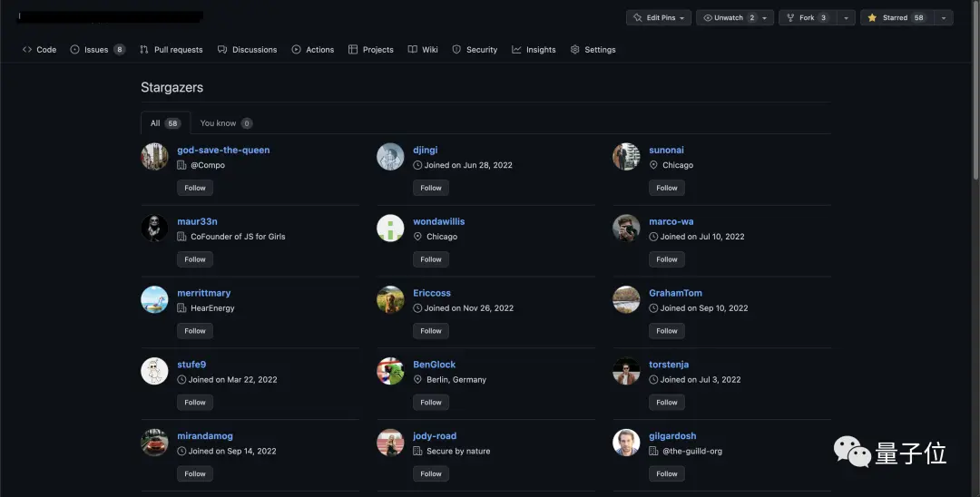This screenshot has width=980, height=497.
Task: Switch to the You know tab
Action: (226, 123)
